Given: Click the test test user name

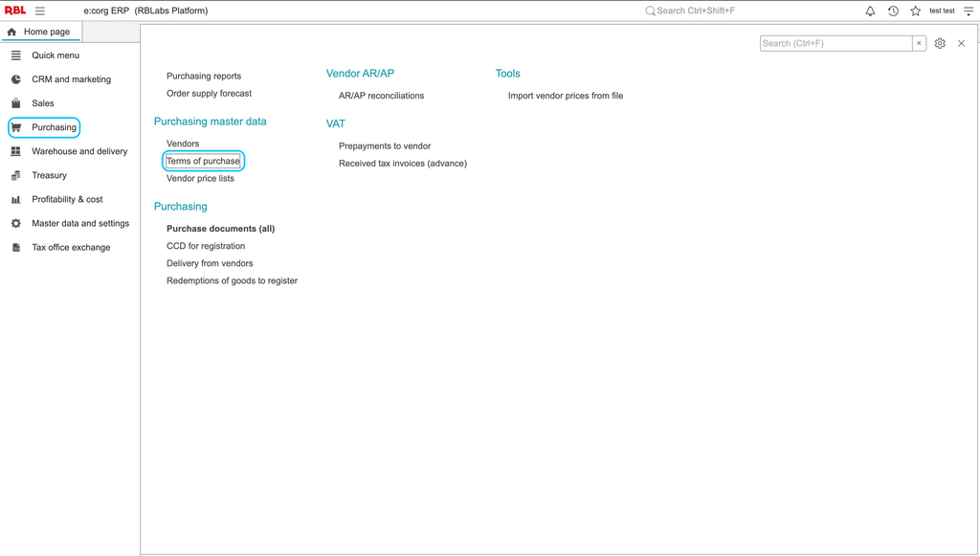Looking at the screenshot, I should point(942,11).
